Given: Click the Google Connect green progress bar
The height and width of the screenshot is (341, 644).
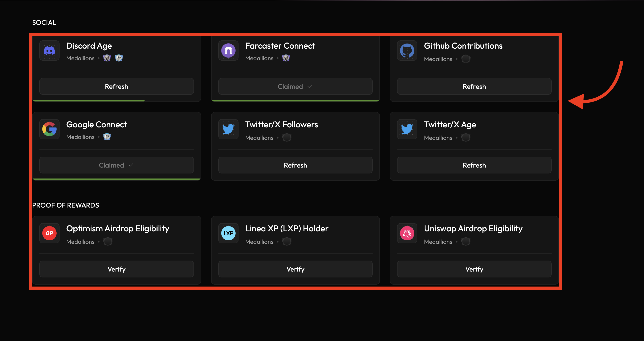Looking at the screenshot, I should 117,179.
